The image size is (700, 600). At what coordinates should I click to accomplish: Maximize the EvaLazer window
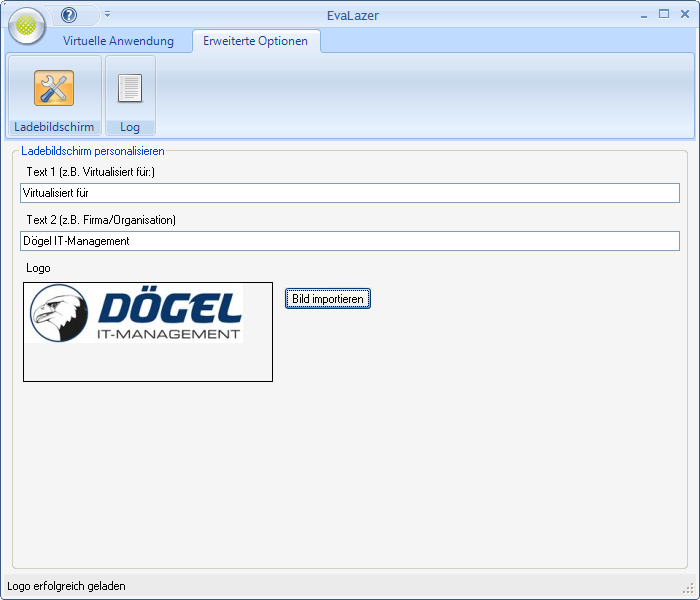click(x=664, y=14)
